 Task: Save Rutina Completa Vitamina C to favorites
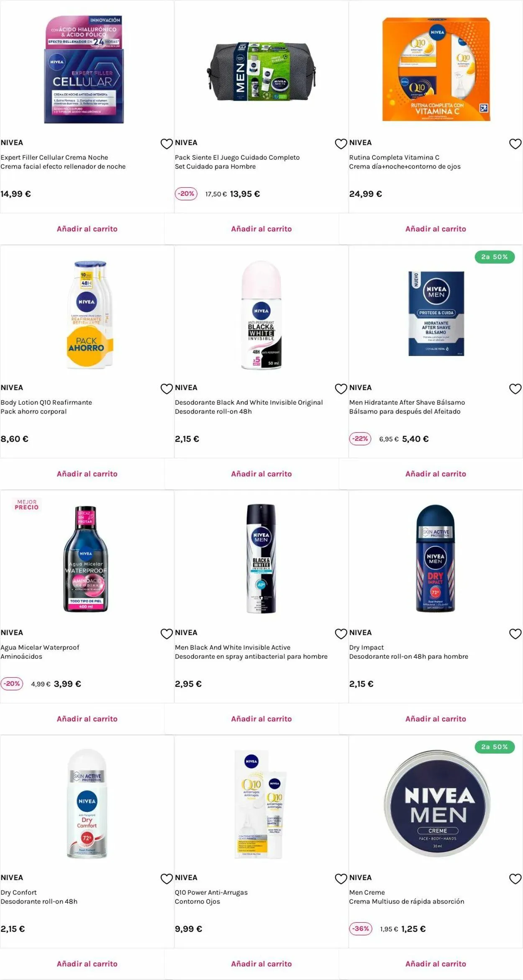click(515, 144)
